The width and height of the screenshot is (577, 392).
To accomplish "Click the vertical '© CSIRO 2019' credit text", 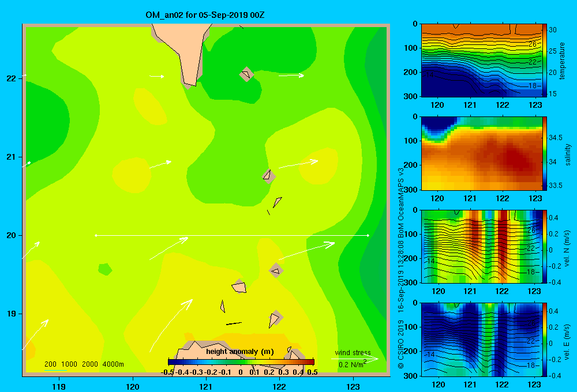I will (401, 344).
